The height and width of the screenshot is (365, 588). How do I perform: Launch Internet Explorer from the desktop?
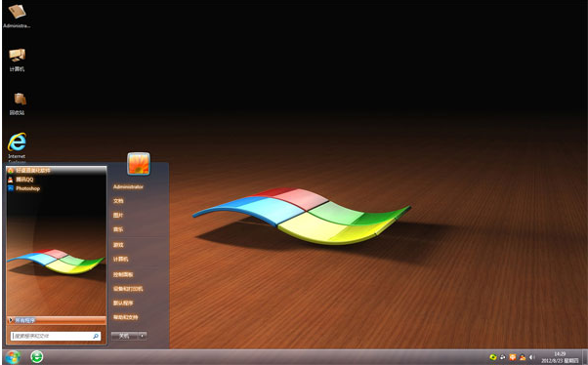[17, 147]
